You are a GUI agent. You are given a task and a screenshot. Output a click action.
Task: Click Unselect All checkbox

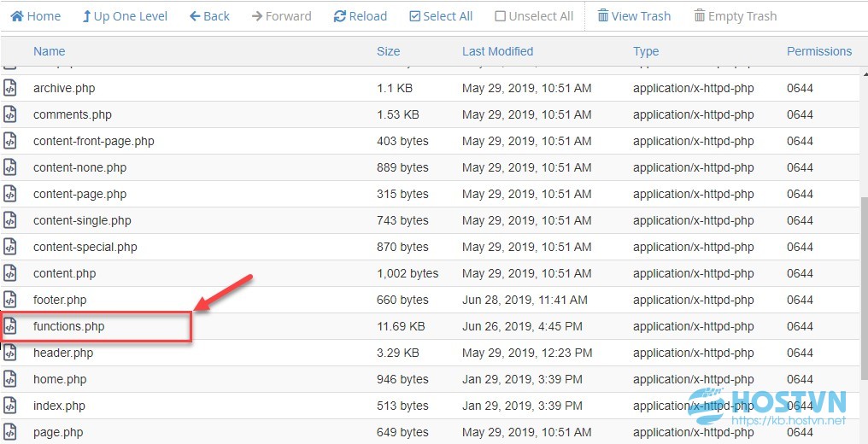[534, 16]
